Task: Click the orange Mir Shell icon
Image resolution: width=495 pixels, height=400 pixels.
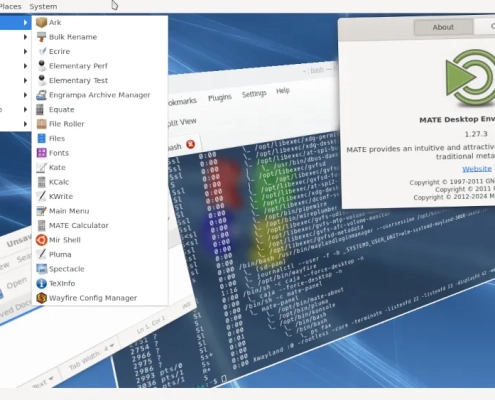Action: coord(41,240)
